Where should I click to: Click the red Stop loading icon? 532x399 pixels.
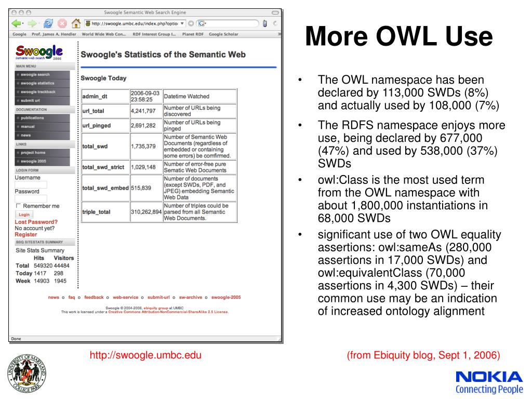pyautogui.click(x=62, y=23)
